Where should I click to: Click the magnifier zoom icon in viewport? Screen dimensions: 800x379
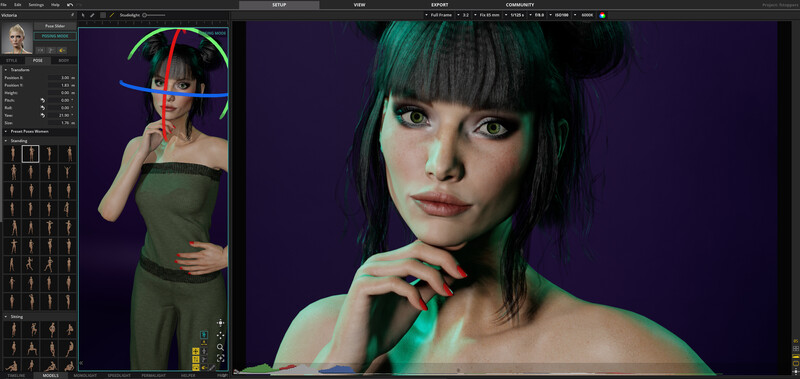tap(220, 347)
